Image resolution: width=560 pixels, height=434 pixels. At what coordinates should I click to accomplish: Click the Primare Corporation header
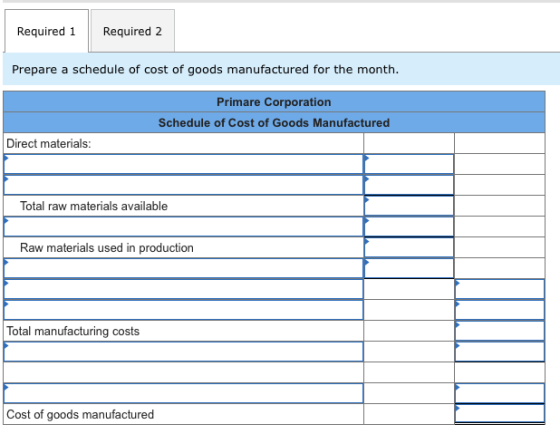[274, 102]
